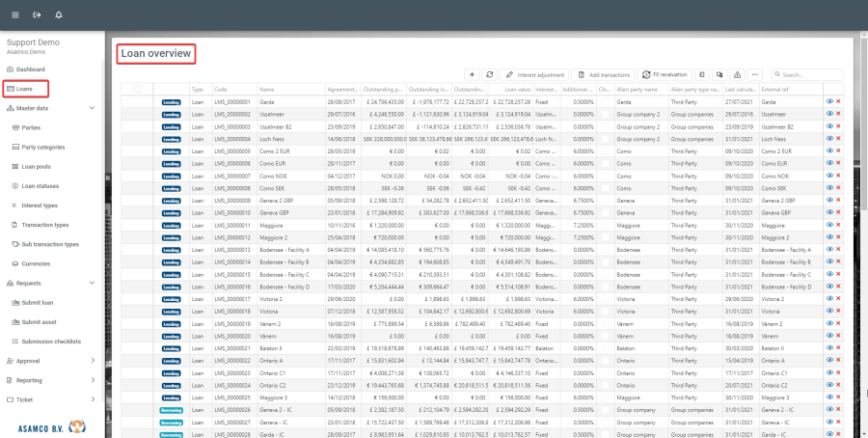This screenshot has height=438, width=868.
Task: Click the logout arrow icon in the top bar
Action: point(37,15)
